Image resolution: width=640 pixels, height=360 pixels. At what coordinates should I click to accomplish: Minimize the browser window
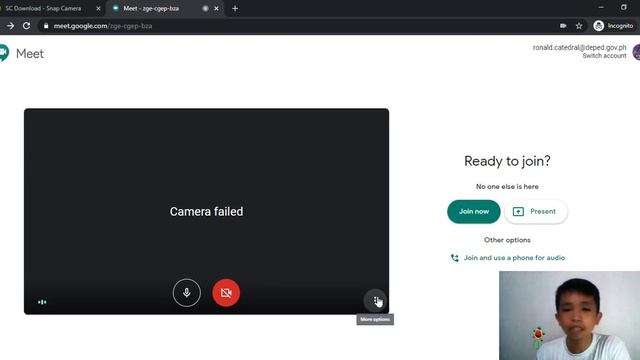[x=601, y=7]
